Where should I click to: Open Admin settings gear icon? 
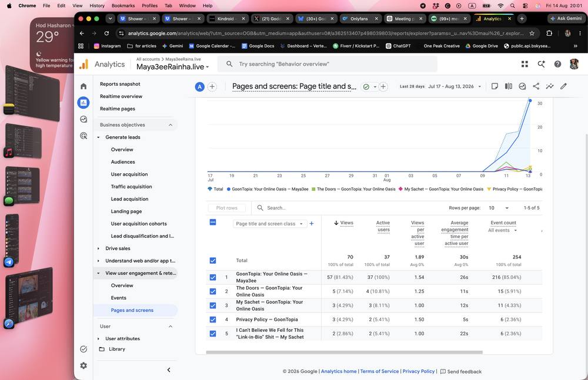coord(83,365)
